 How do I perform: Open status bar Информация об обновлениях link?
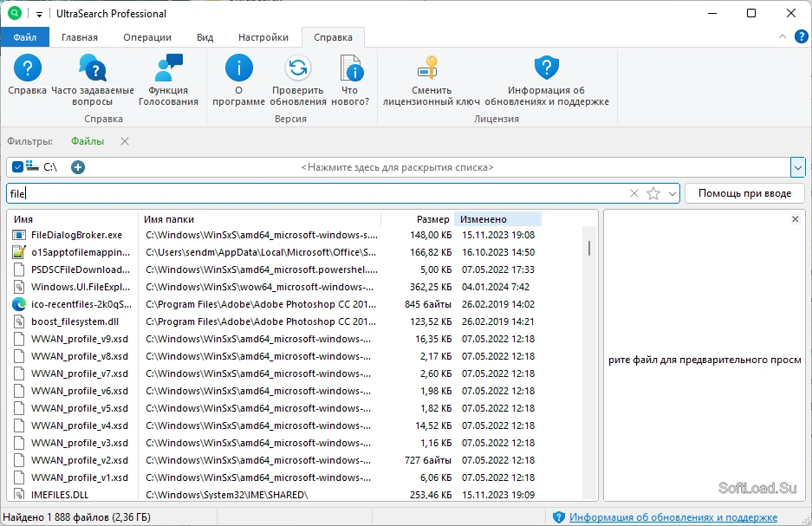(x=673, y=516)
